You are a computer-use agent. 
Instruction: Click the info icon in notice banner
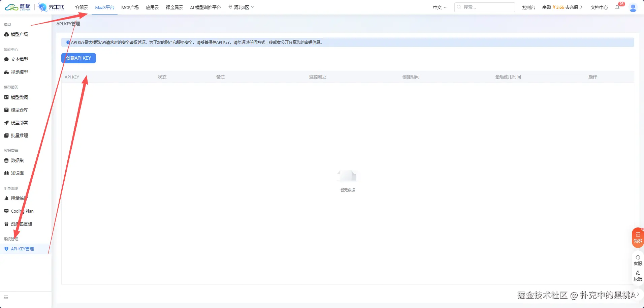coord(68,42)
